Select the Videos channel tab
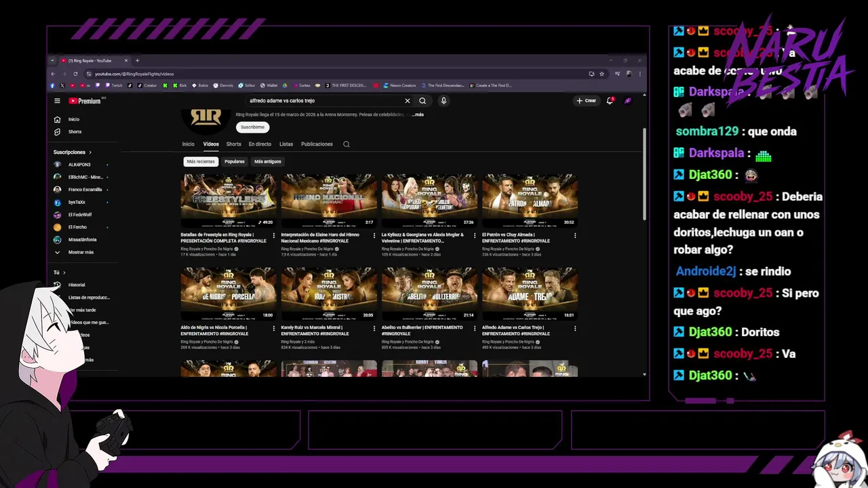This screenshot has width=868, height=488. pos(211,144)
